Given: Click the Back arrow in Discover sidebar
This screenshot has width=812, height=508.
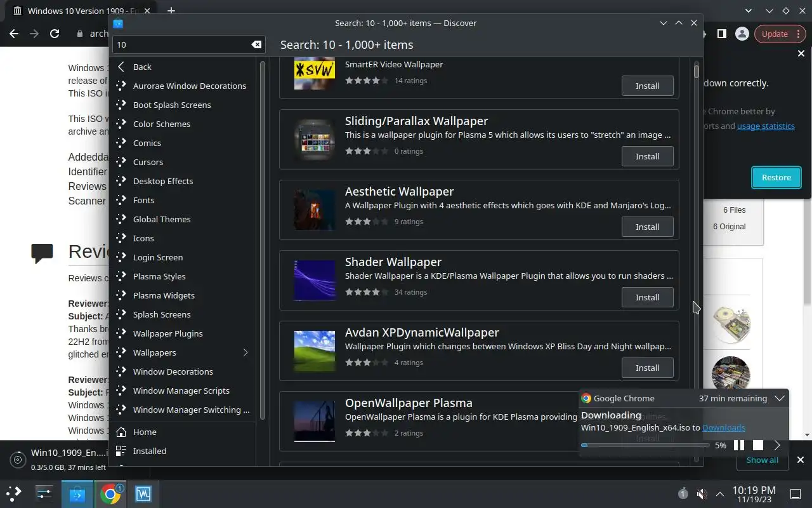Looking at the screenshot, I should tap(121, 67).
